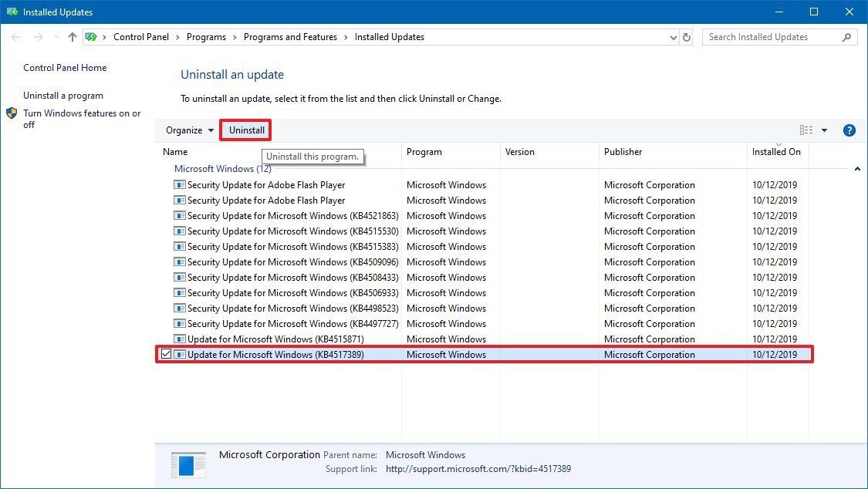Click the icon of update KB4517389

click(x=179, y=355)
